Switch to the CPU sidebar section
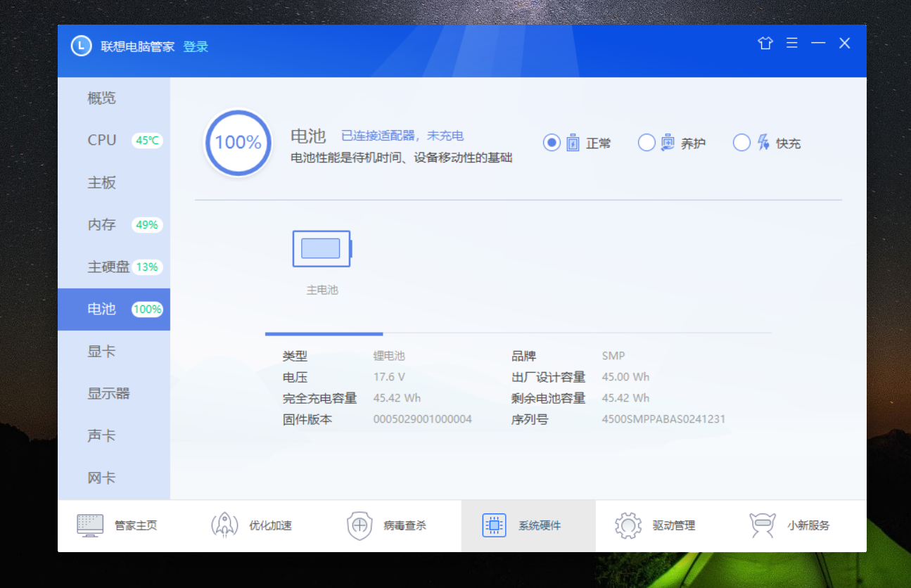Screen dimensions: 911x588 [103, 140]
